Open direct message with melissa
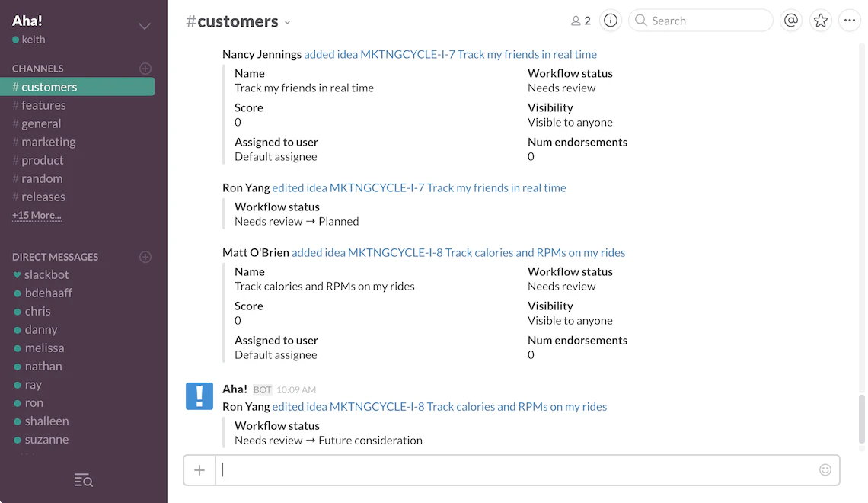Screen dimensions: 868x503 click(x=44, y=348)
